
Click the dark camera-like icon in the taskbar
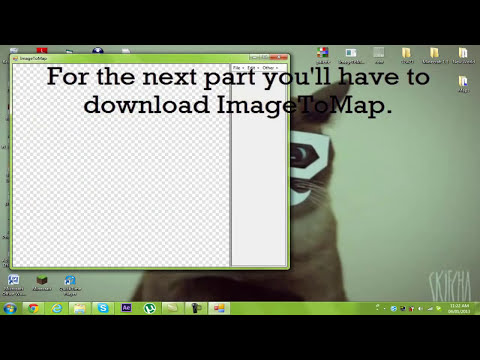pos(196,308)
